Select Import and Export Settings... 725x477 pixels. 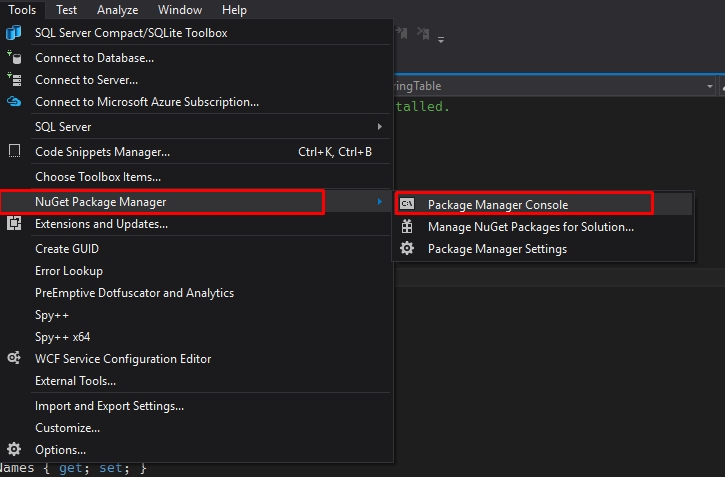point(197,406)
